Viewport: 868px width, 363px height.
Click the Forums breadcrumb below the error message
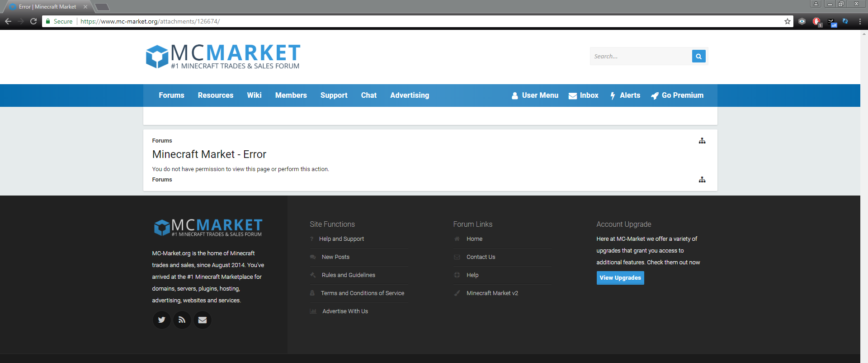click(162, 180)
